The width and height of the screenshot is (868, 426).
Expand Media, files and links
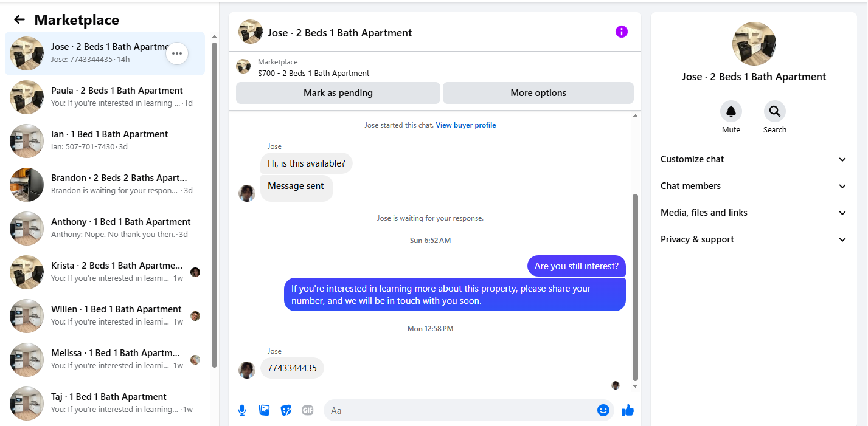[x=754, y=213]
